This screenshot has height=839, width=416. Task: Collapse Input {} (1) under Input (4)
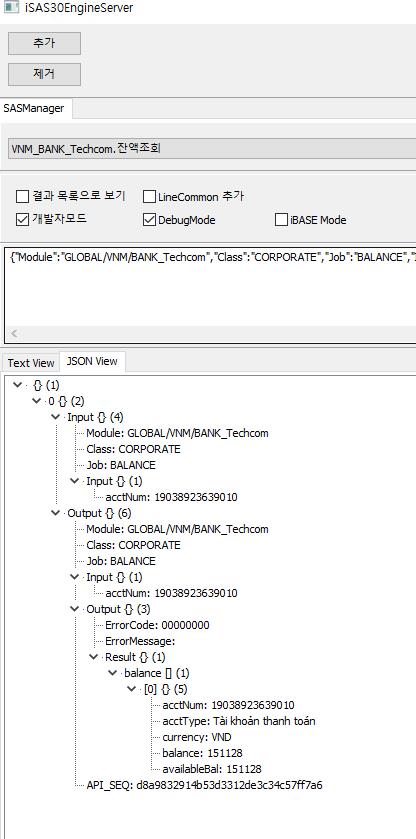click(75, 481)
